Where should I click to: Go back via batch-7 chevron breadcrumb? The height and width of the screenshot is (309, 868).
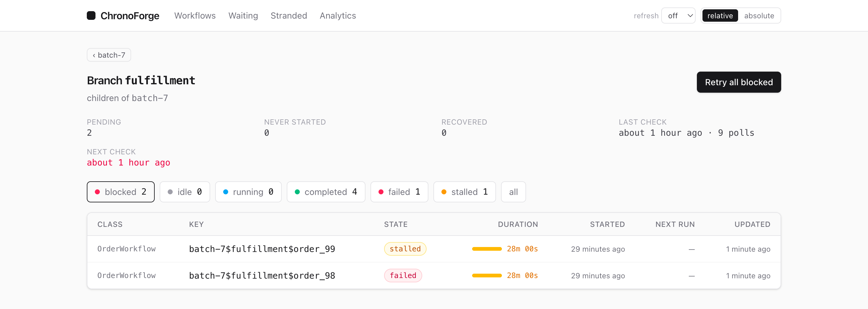(x=109, y=55)
